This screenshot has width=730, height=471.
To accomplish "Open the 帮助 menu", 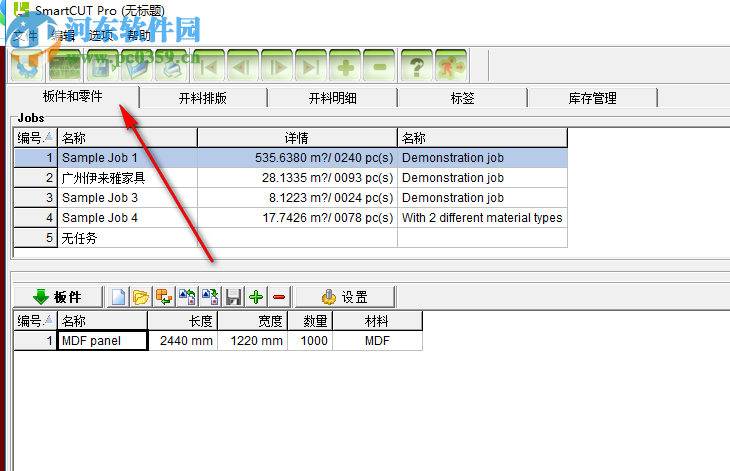I will tap(139, 35).
